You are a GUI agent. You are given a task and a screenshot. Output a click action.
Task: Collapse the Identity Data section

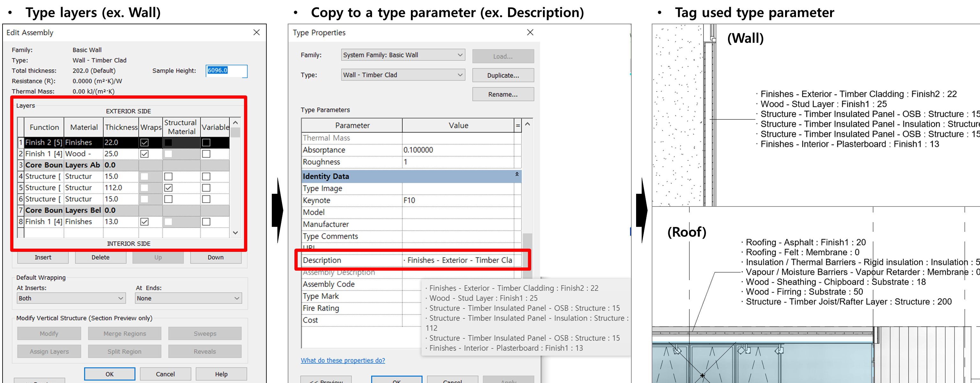516,174
